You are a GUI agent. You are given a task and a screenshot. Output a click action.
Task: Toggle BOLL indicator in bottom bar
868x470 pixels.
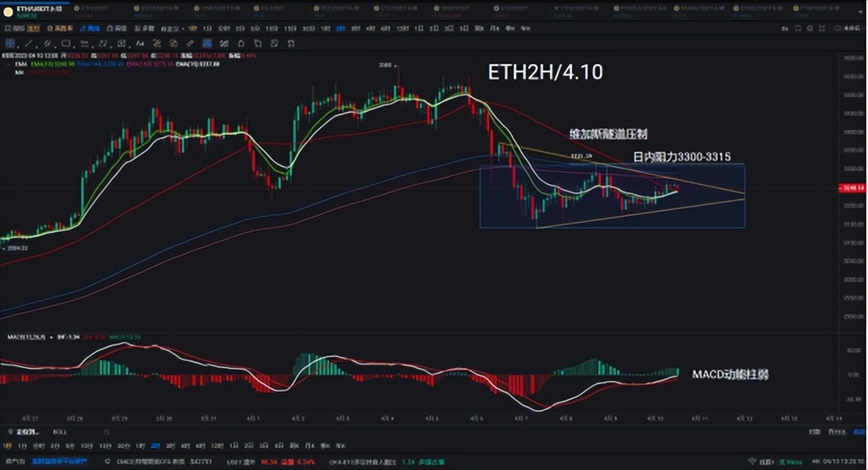[x=60, y=432]
